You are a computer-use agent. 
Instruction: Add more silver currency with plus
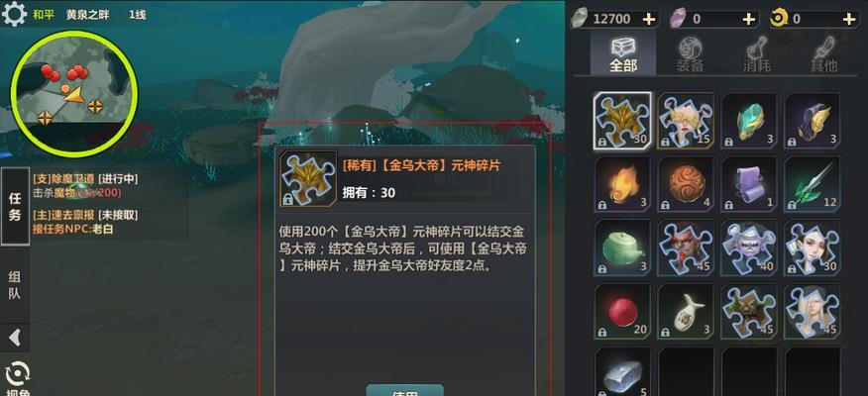tap(648, 19)
